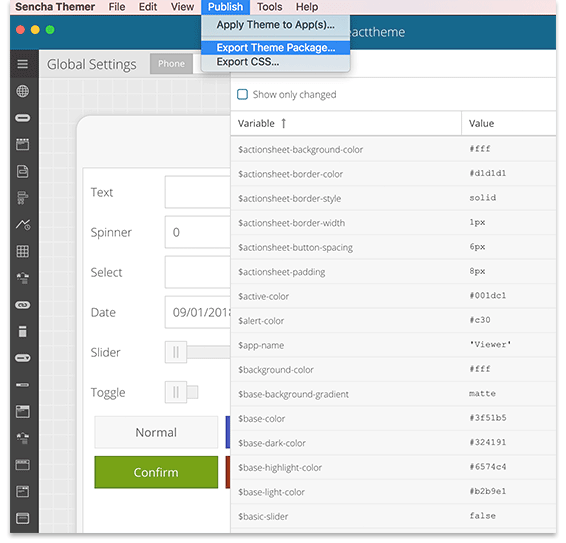Switch to the Phone preview tab
This screenshot has width=566, height=543.
click(171, 64)
